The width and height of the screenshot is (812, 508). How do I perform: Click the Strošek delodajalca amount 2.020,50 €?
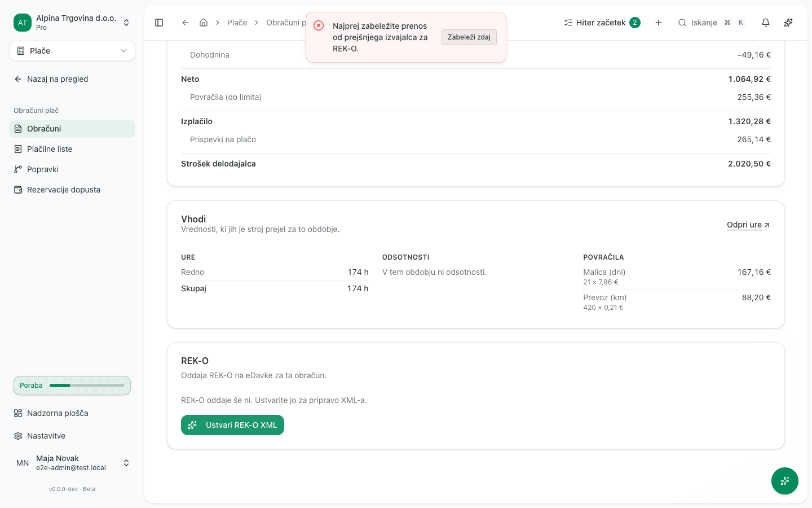pyautogui.click(x=749, y=164)
